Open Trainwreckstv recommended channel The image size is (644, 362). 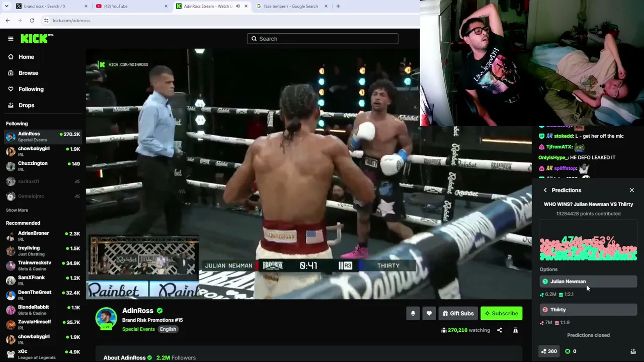tap(43, 265)
